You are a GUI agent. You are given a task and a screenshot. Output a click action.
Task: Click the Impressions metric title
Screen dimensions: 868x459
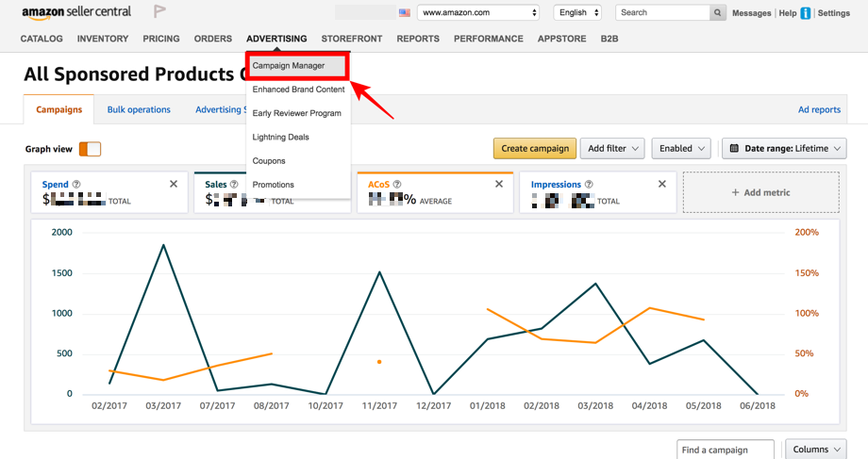(556, 184)
